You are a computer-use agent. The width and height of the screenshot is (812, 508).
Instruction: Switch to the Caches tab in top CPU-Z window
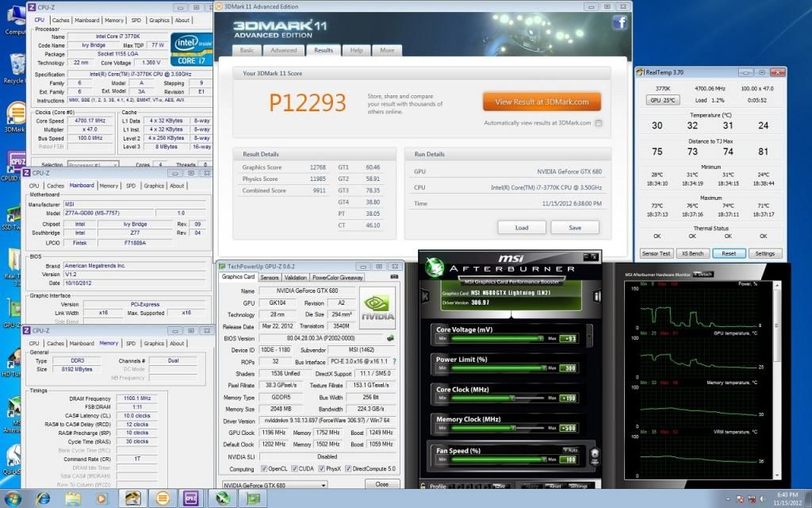point(60,20)
